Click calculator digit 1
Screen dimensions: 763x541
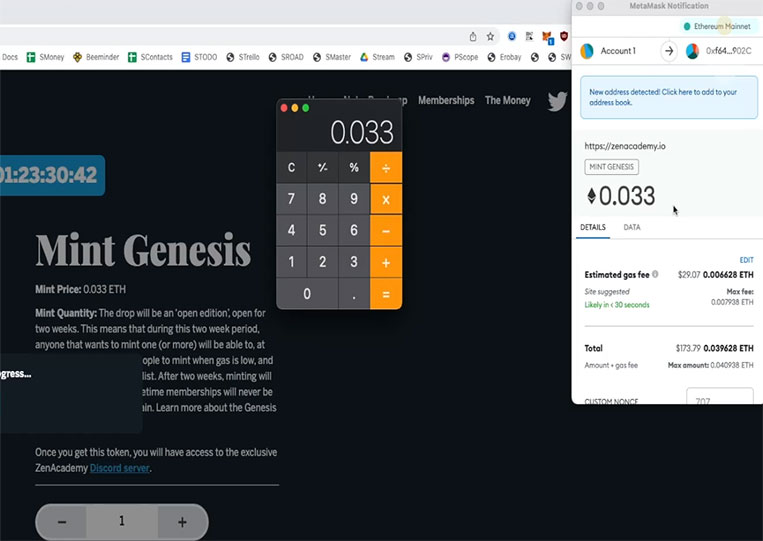point(291,262)
